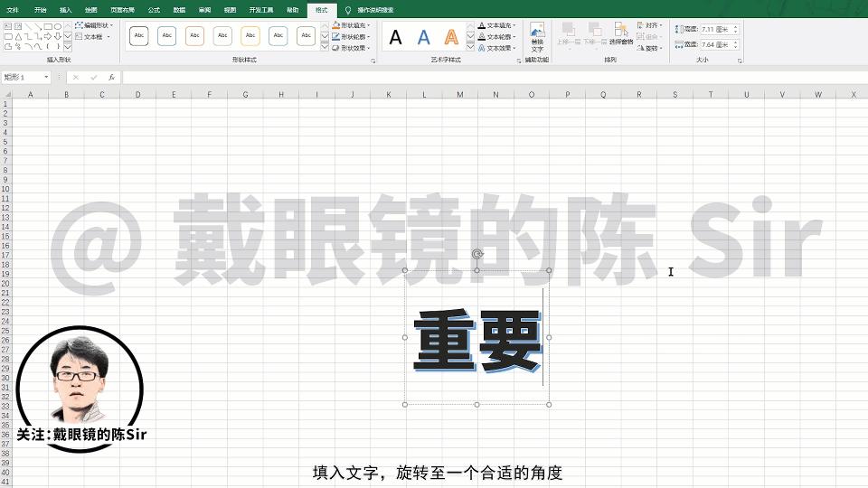Viewport: 868px width, 488px height.
Task: Switch to the 公式 tab
Action: click(154, 10)
